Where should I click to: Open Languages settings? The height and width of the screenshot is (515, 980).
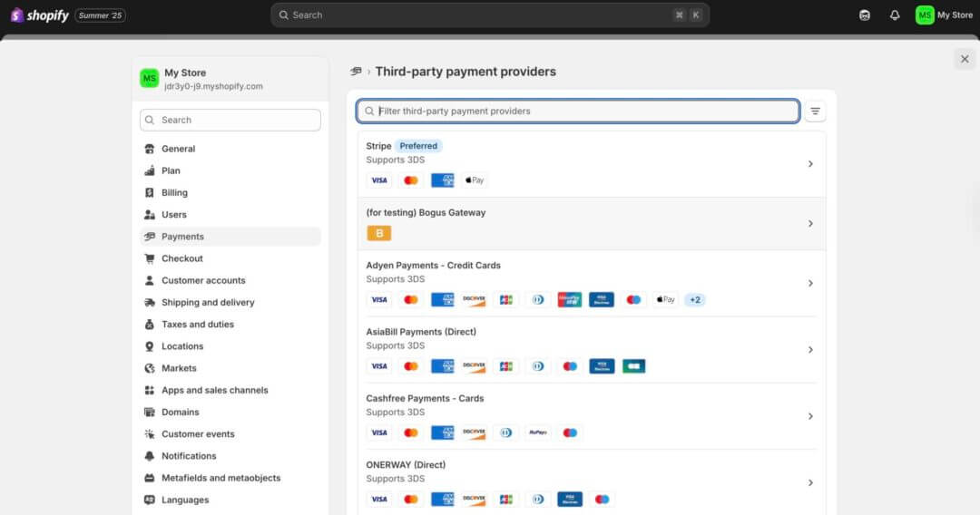pyautogui.click(x=230, y=500)
